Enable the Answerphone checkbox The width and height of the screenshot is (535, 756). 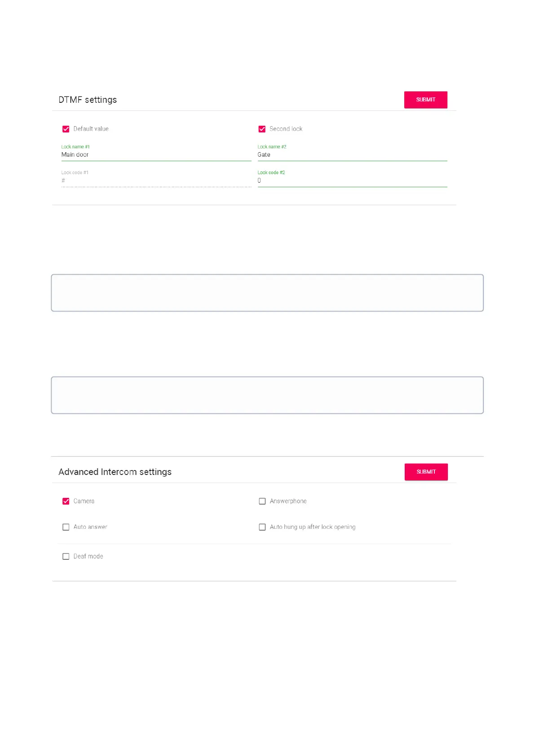click(262, 501)
